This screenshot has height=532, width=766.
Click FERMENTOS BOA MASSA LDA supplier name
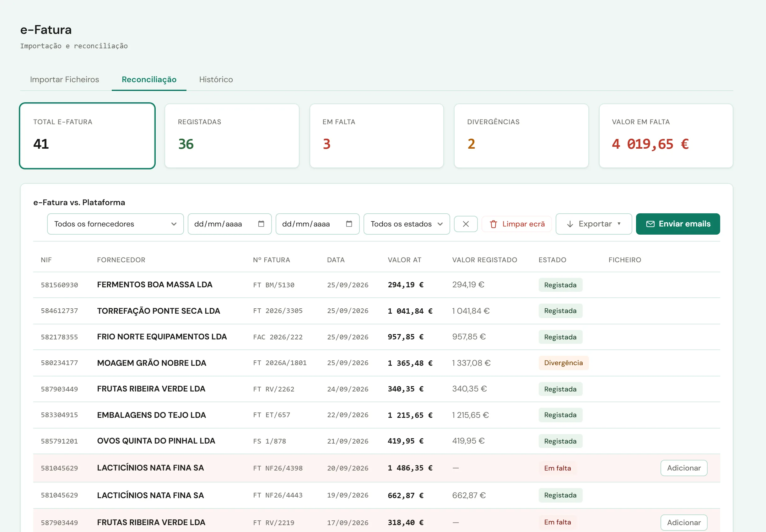click(x=155, y=285)
